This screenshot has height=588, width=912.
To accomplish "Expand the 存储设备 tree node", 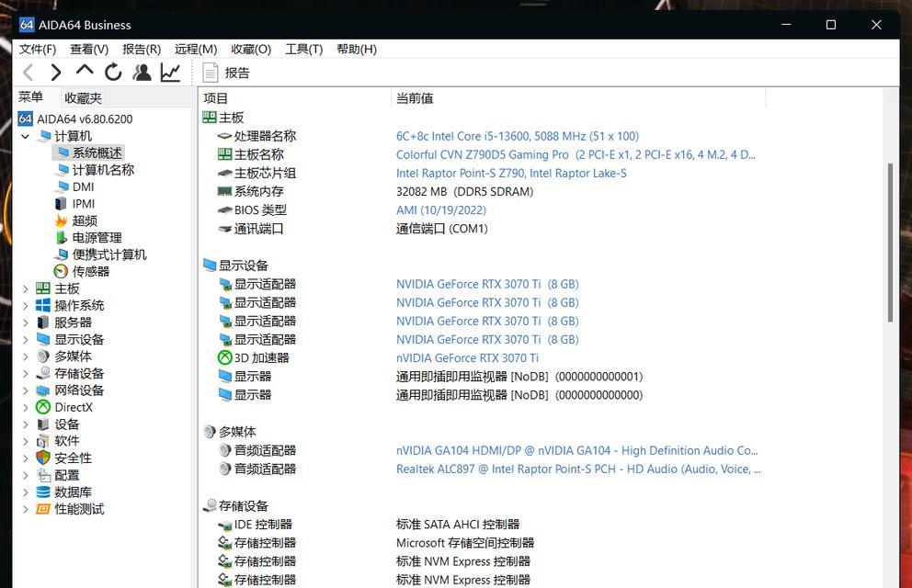I will tap(25, 374).
